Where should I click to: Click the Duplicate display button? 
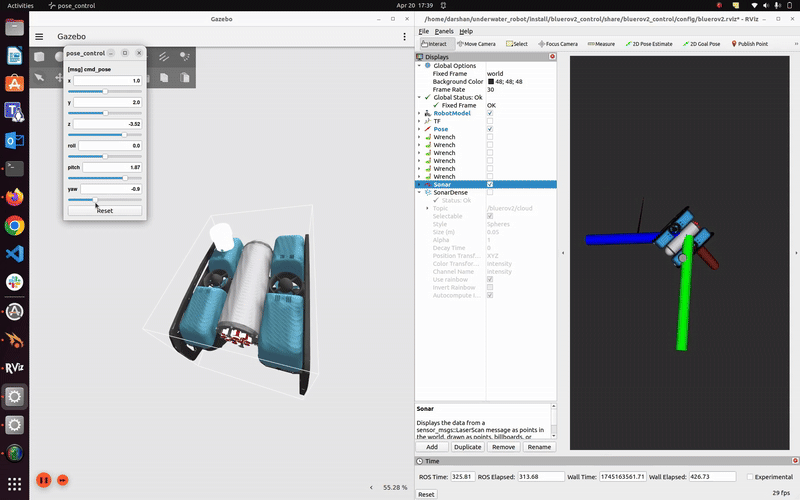click(467, 447)
